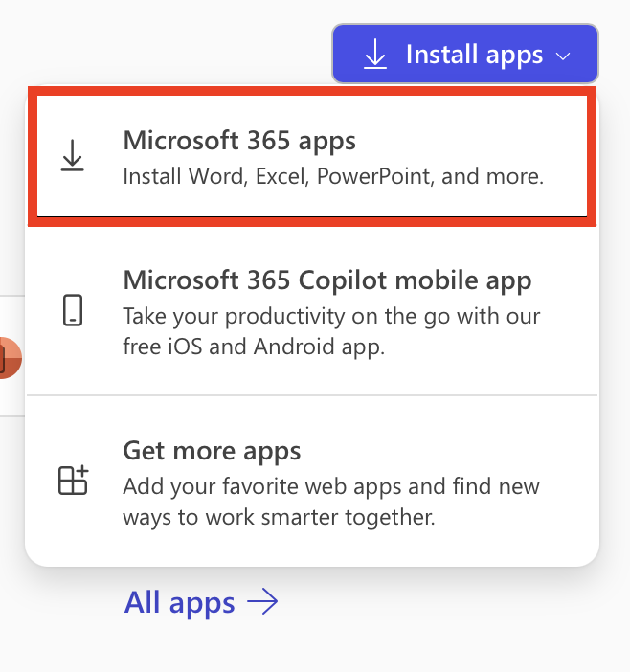The height and width of the screenshot is (672, 630).
Task: Collapse the Install apps dropdown chevron
Action: click(563, 56)
